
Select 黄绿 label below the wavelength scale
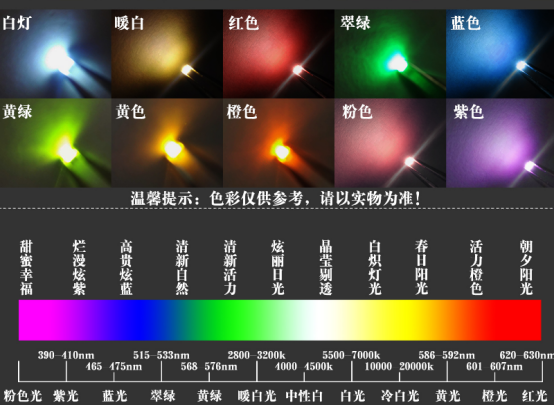[210, 396]
